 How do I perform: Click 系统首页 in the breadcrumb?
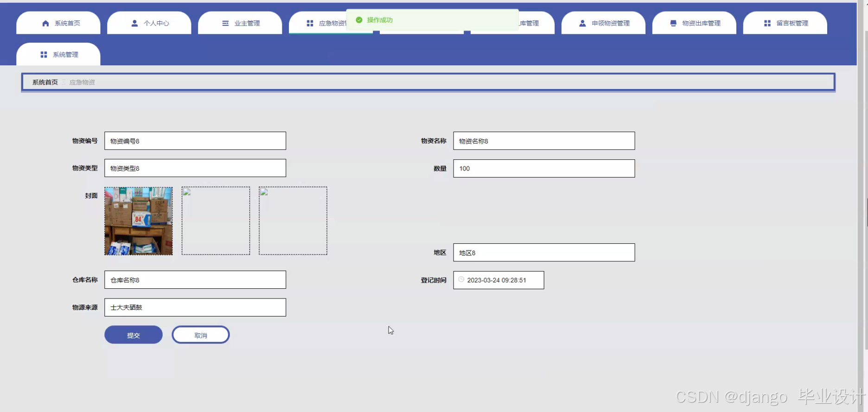[x=45, y=82]
